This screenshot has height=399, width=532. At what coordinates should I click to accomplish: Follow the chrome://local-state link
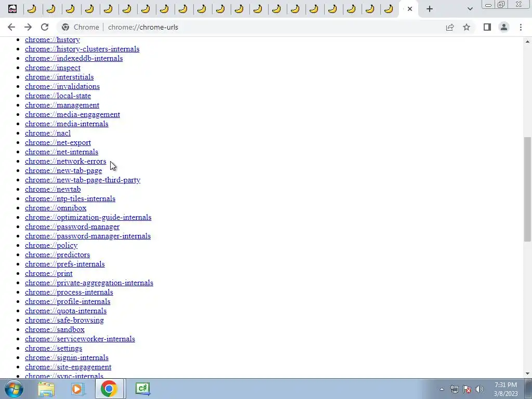coord(58,96)
